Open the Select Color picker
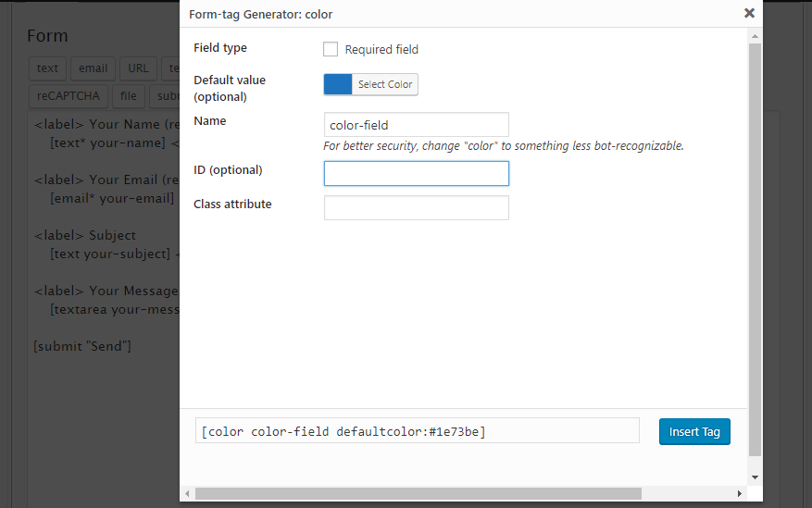The image size is (812, 508). point(385,84)
